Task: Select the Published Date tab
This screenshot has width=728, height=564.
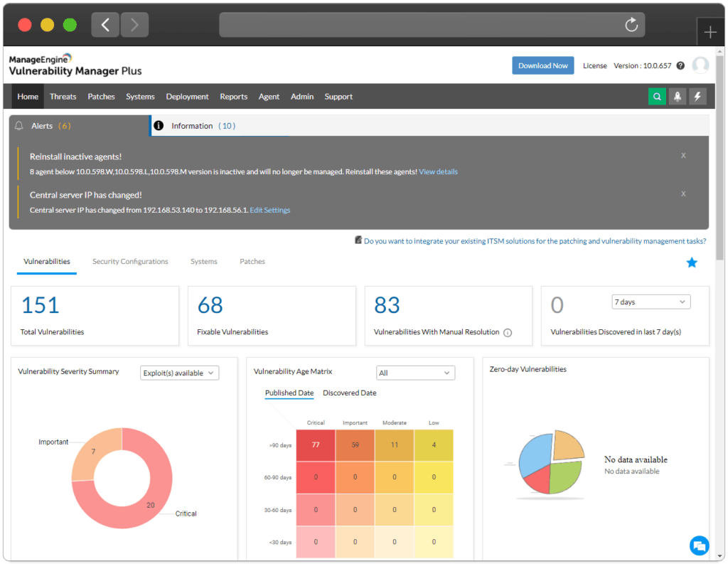Action: 289,393
